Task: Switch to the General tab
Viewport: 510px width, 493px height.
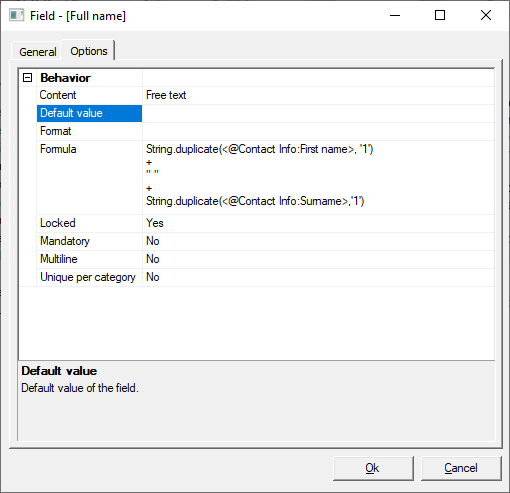Action: tap(37, 52)
